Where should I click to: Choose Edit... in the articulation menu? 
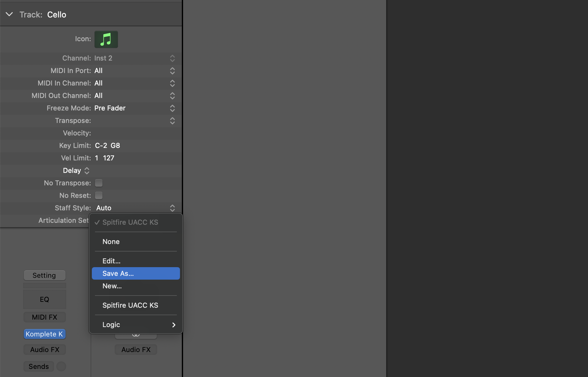point(136,261)
